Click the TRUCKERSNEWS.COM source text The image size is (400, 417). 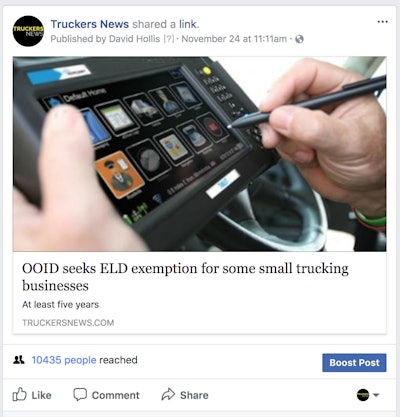tap(68, 323)
